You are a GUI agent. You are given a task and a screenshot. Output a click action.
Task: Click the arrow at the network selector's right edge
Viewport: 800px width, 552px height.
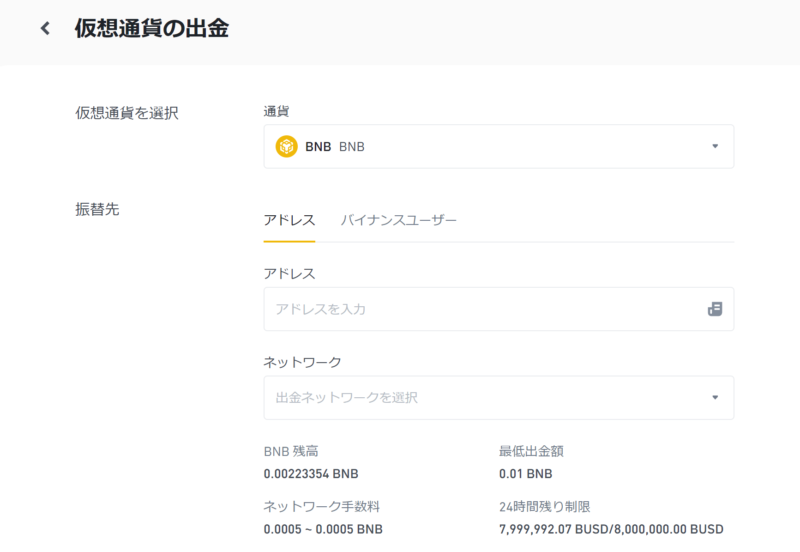(715, 397)
